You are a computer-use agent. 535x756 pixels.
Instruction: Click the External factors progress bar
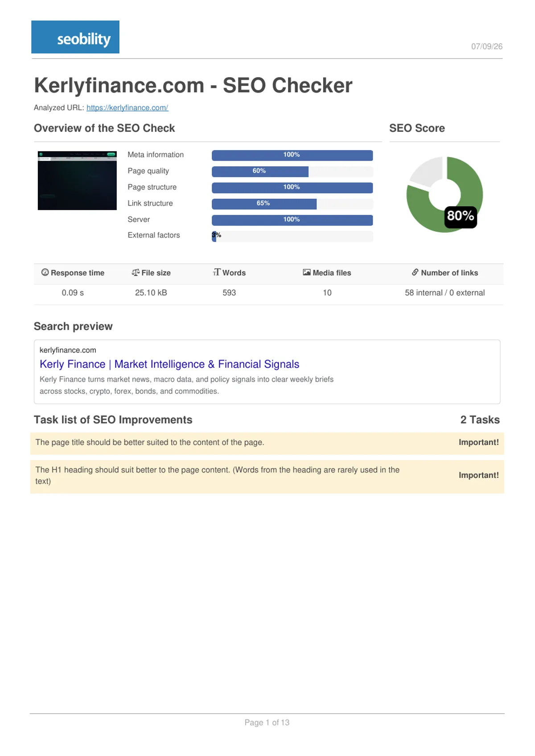292,236
